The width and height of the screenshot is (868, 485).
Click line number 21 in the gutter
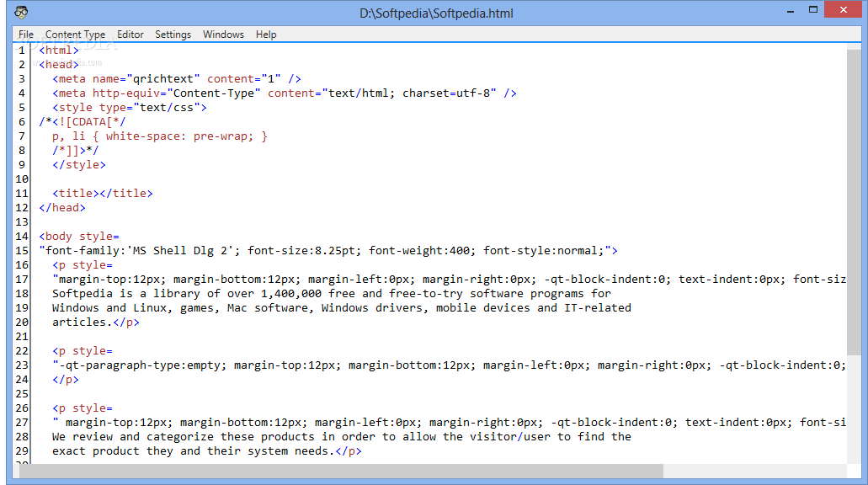pyautogui.click(x=22, y=337)
